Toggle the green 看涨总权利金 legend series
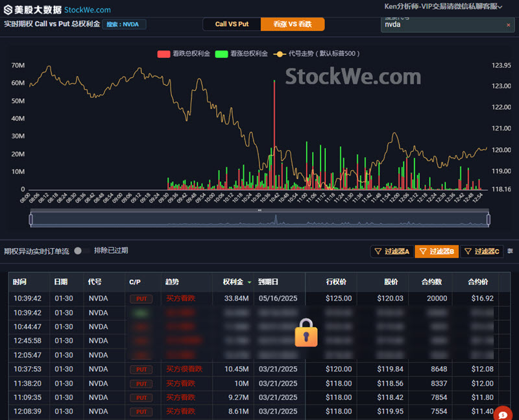This screenshot has height=420, width=519. (x=241, y=54)
